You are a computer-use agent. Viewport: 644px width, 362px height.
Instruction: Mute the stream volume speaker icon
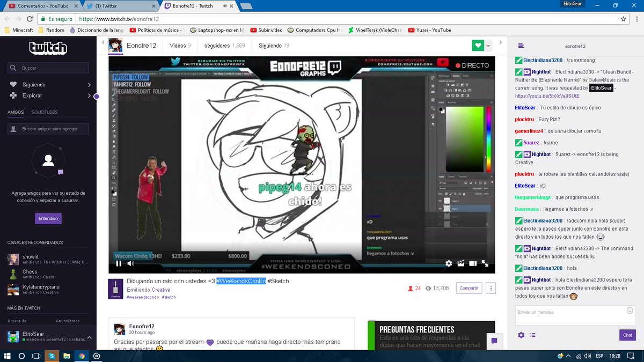tap(130, 263)
